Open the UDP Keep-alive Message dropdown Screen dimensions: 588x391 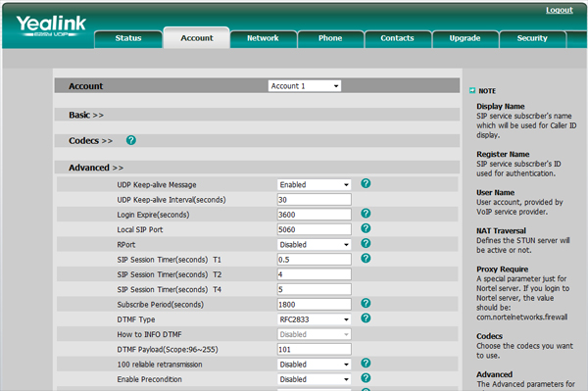[x=315, y=184]
